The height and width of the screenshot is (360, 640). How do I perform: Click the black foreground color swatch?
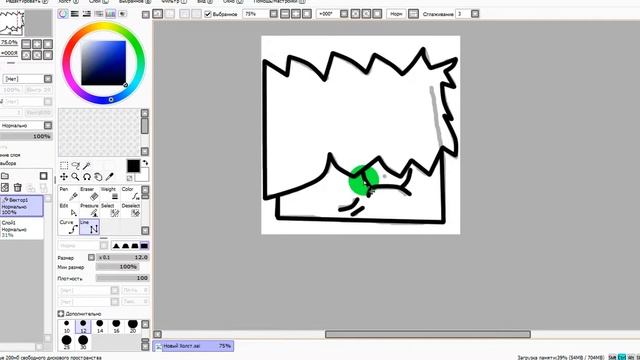[133, 166]
